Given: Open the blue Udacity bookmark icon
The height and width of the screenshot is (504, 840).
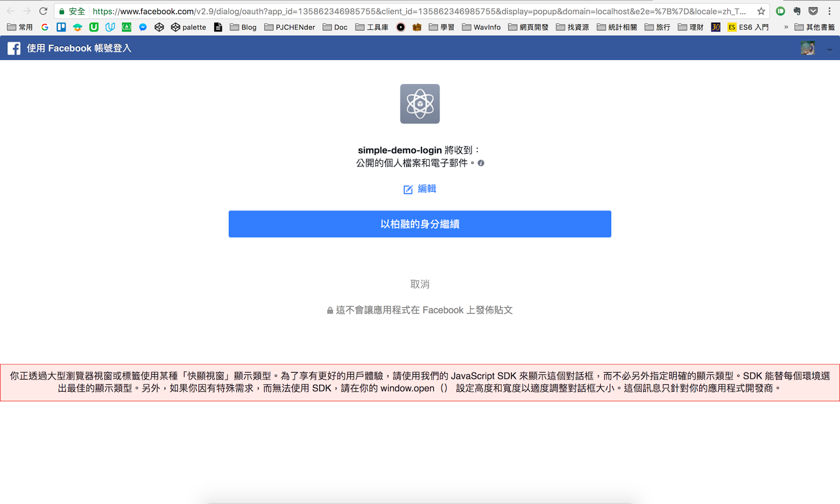Looking at the screenshot, I should (x=110, y=27).
